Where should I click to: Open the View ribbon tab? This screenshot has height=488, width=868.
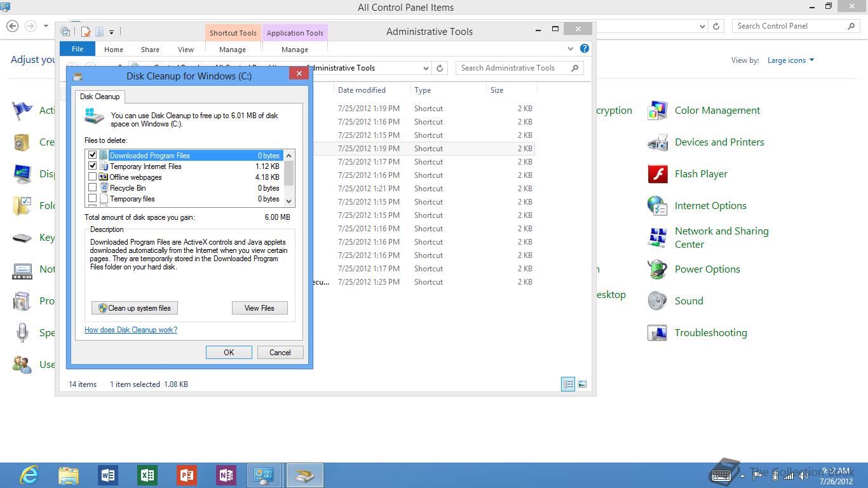(186, 49)
